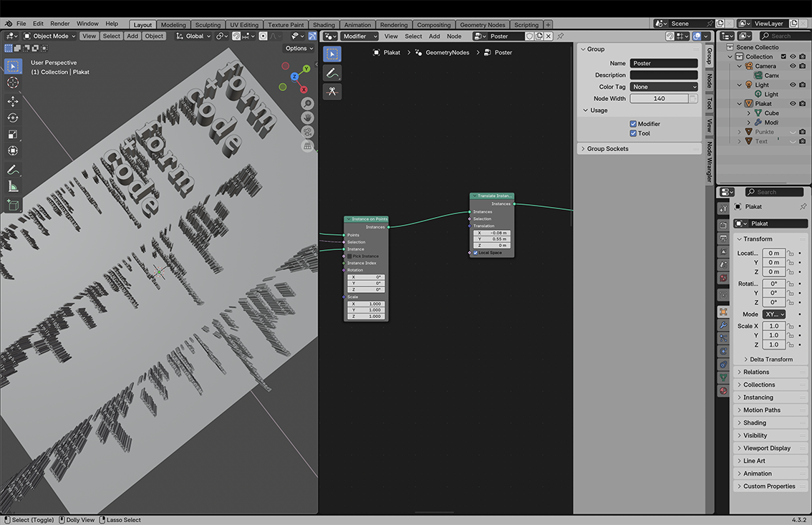Click the zoom magnifier viewport gizmo
This screenshot has height=525, width=812.
pos(307,104)
